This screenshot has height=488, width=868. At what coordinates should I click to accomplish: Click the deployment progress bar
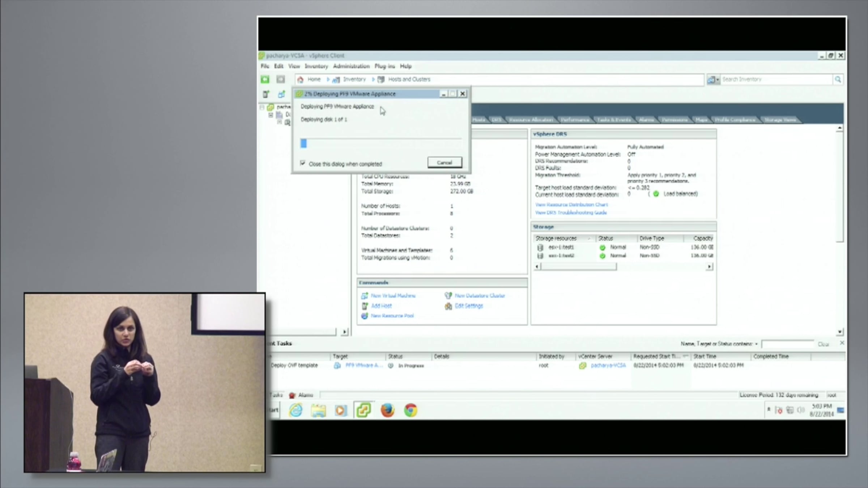pyautogui.click(x=380, y=144)
